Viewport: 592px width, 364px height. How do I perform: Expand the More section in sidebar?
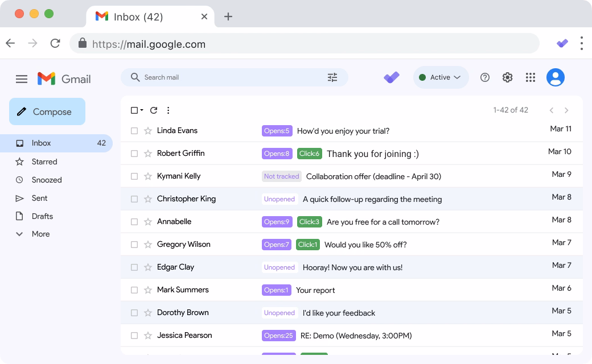pos(40,234)
